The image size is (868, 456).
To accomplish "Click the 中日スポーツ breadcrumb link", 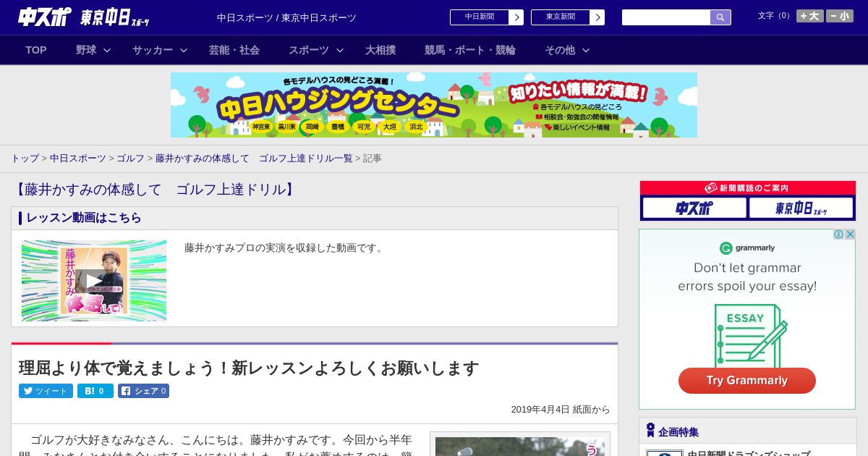I will pyautogui.click(x=78, y=159).
